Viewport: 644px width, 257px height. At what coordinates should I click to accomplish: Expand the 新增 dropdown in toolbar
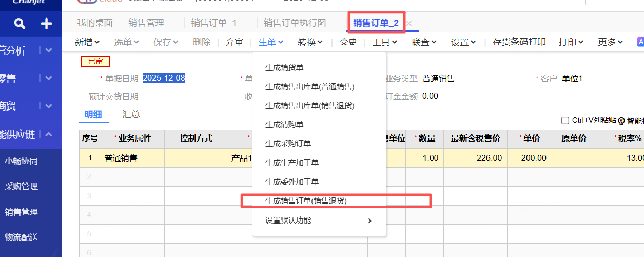[87, 42]
